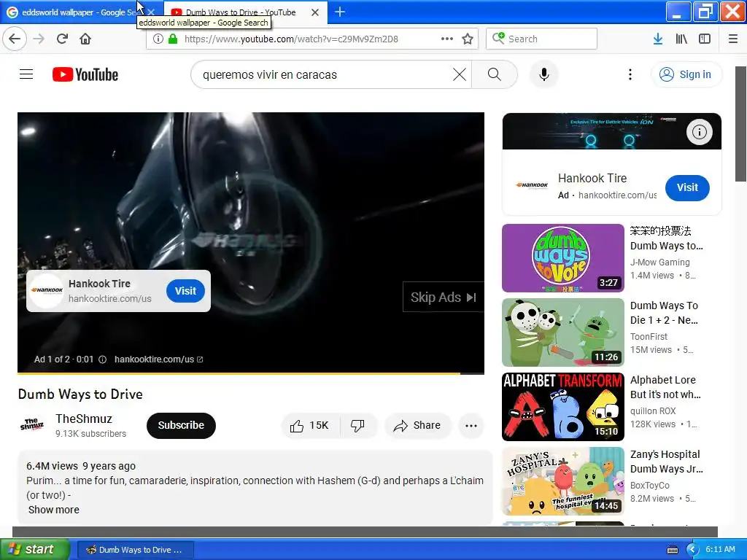Click the Share button

[417, 425]
